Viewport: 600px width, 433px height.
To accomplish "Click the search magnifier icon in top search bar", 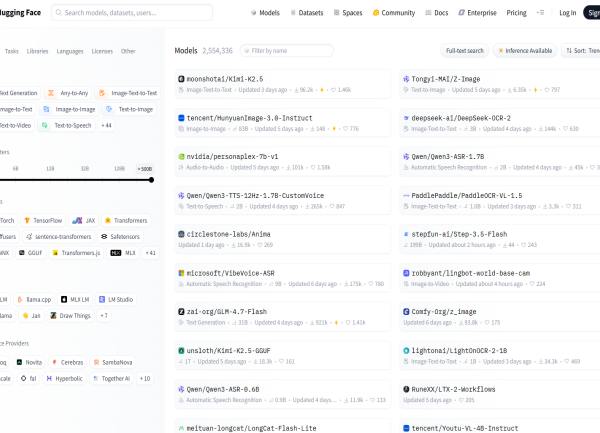I will click(59, 13).
